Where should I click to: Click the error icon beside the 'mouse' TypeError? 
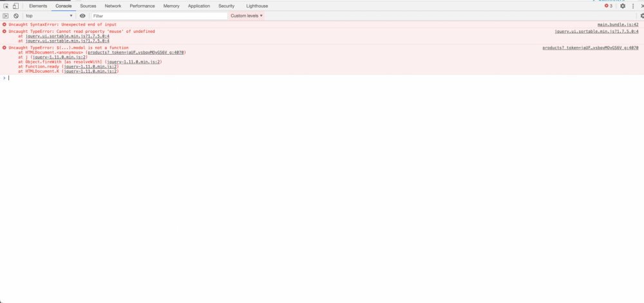pyautogui.click(x=5, y=31)
